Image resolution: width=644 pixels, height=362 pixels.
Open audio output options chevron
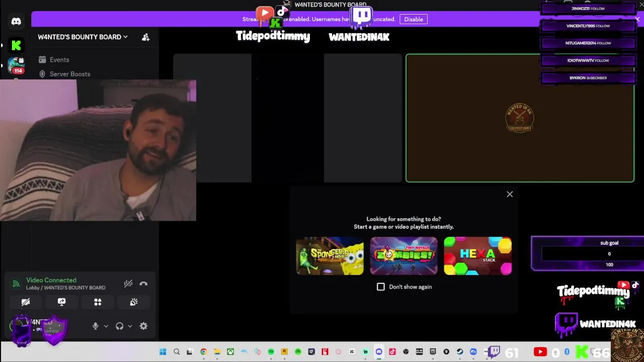click(130, 326)
